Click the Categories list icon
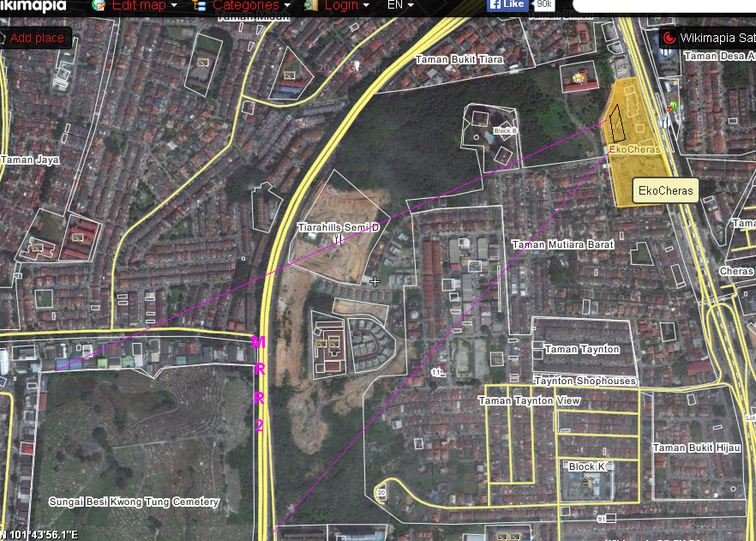Image resolution: width=756 pixels, height=541 pixels. click(x=200, y=5)
